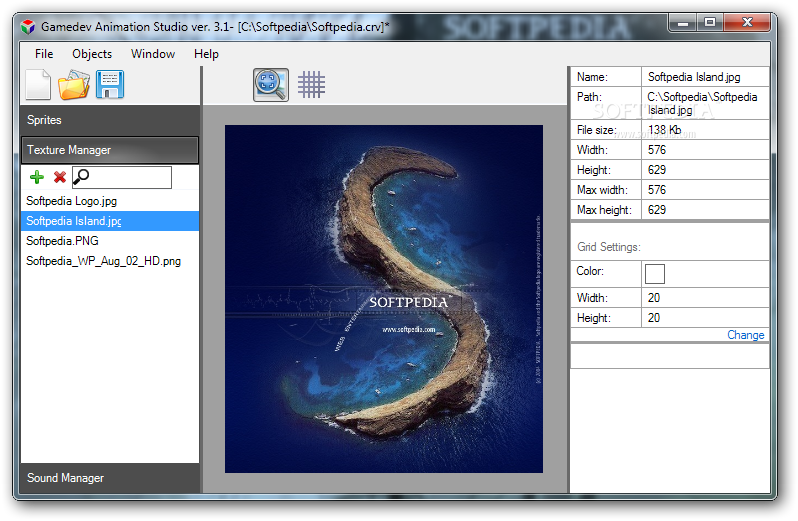Close the Gamedev Animation Studio window
Screen dimensions: 798x521
(747, 23)
